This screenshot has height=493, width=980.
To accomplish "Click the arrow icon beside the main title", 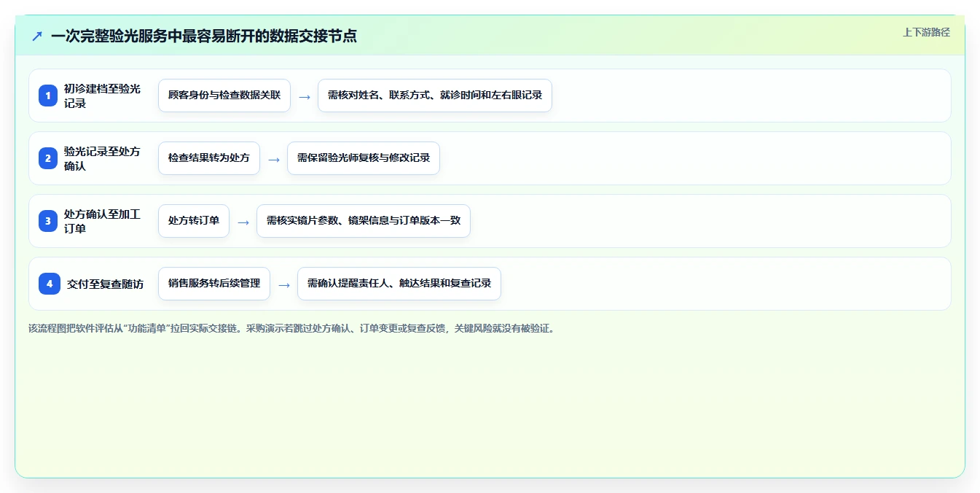I will click(x=37, y=36).
